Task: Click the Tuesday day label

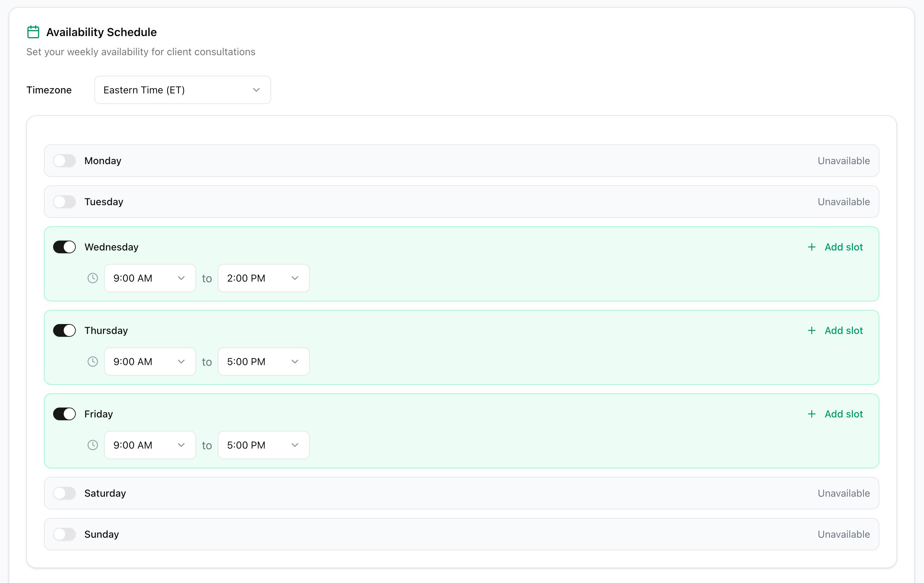Action: point(104,202)
